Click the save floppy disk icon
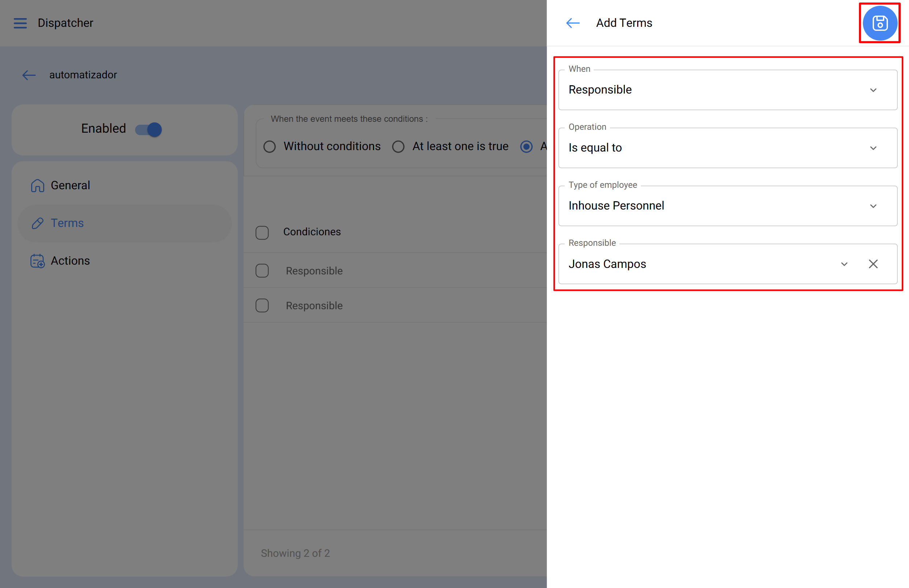909x588 pixels. (879, 23)
